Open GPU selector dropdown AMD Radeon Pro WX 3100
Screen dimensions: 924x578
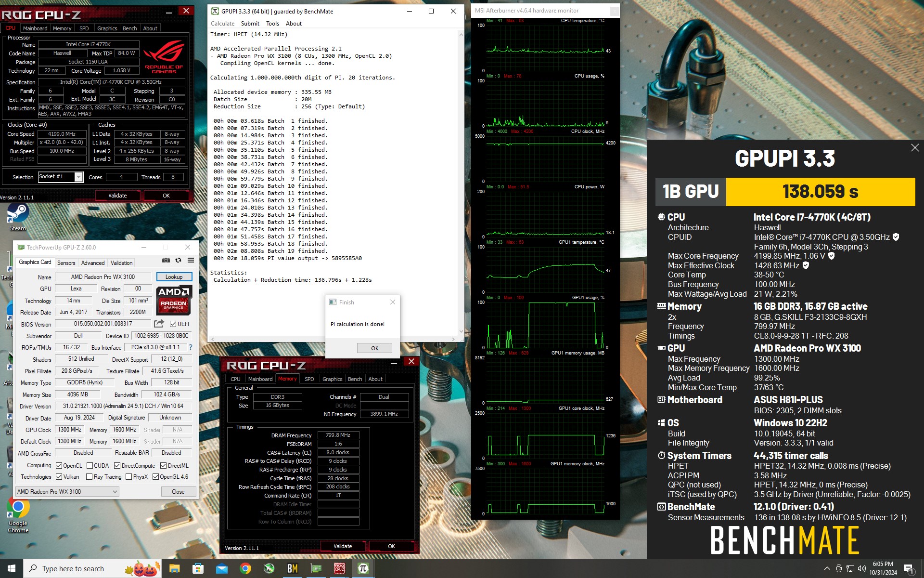pyautogui.click(x=67, y=492)
